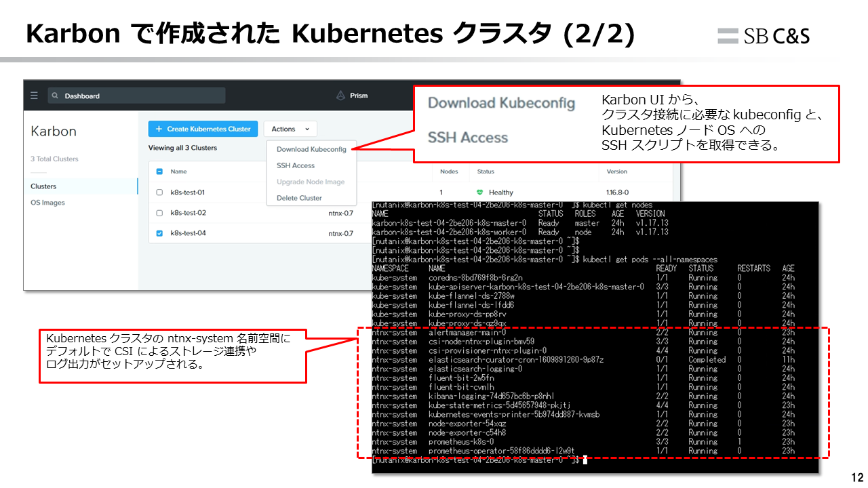Click the kubectl get pods --all-namespaces line
Image resolution: width=868 pixels, height=488 pixels.
(x=545, y=259)
